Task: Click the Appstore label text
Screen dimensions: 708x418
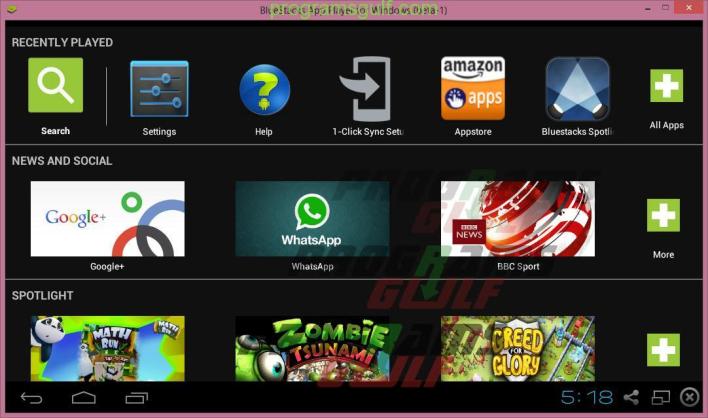Action: [473, 132]
